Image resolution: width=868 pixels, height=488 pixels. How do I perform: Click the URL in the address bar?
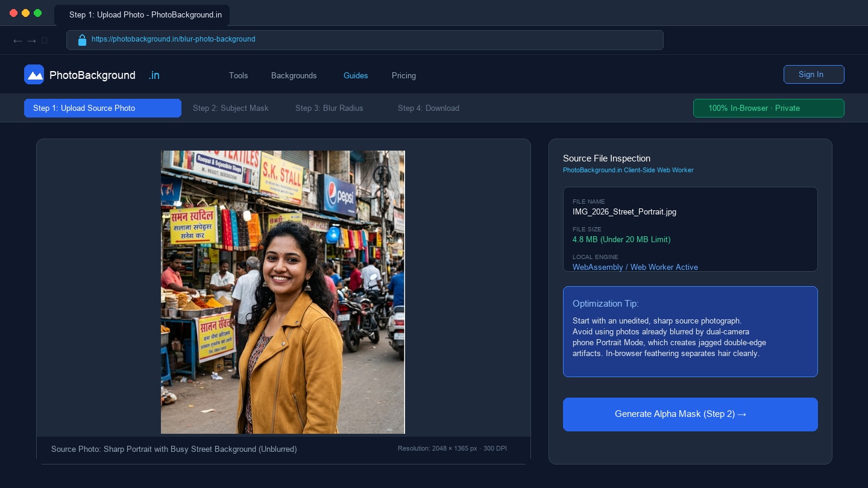174,39
